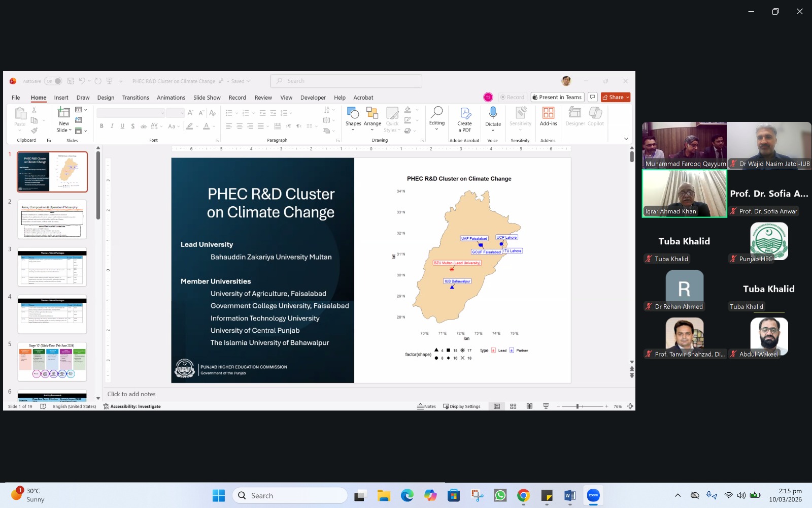The image size is (812, 508).
Task: Fit slide to current window icon
Action: [x=630, y=406]
